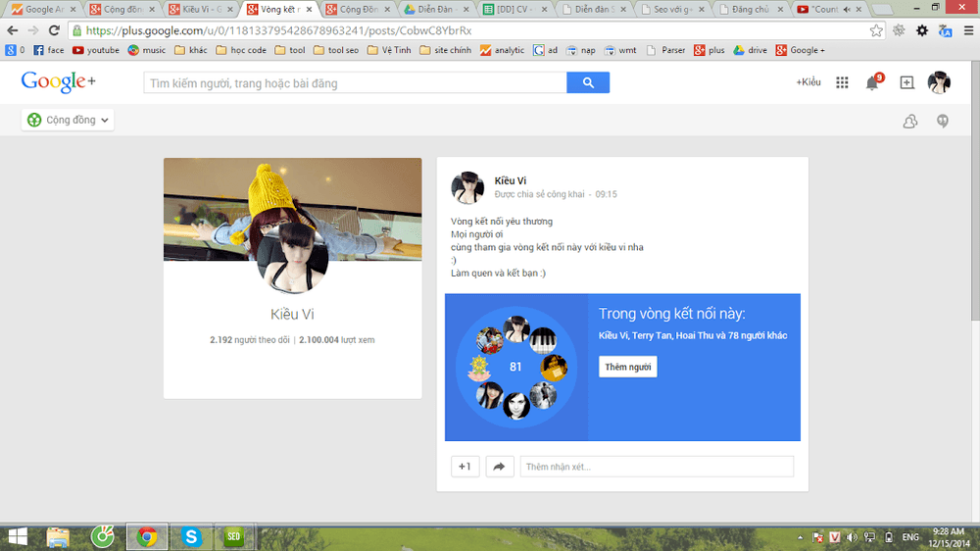Open the khác bookmark folder
The width and height of the screenshot is (980, 551).
pos(191,50)
